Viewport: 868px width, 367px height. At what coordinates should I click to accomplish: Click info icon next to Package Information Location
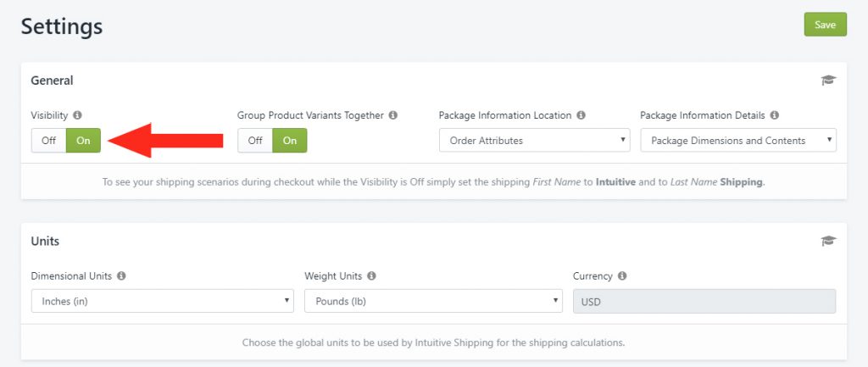point(581,115)
